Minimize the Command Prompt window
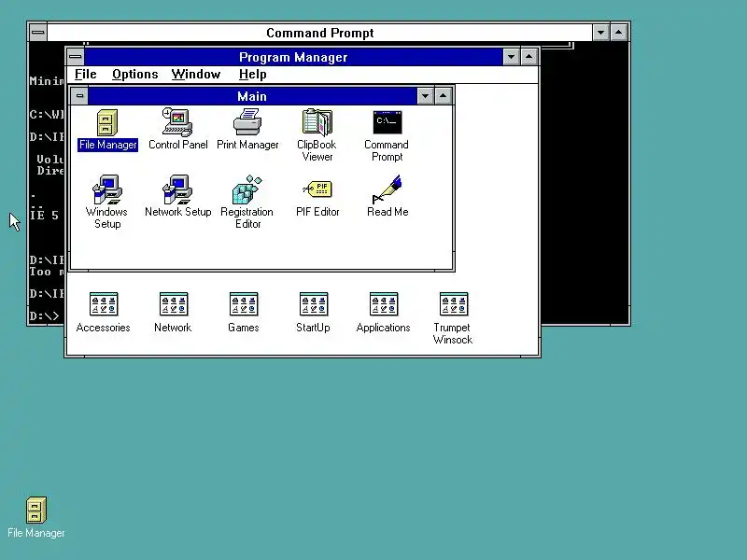The image size is (747, 560). click(x=600, y=33)
